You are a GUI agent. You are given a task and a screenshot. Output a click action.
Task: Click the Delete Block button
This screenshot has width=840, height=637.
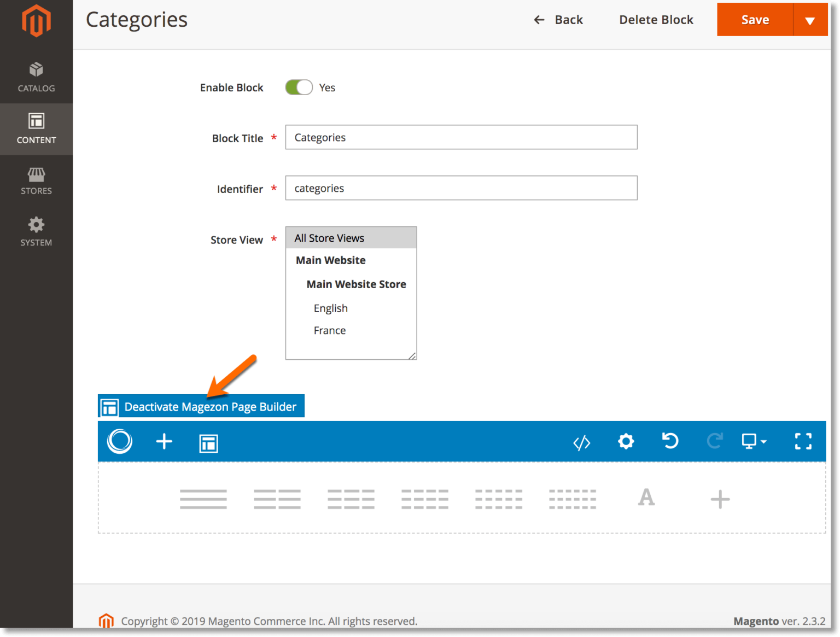[656, 20]
